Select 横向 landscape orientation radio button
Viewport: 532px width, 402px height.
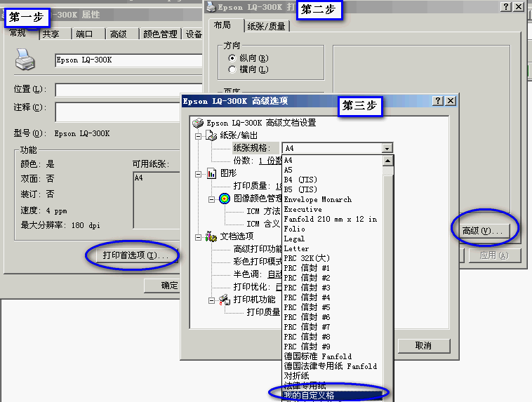click(x=232, y=69)
